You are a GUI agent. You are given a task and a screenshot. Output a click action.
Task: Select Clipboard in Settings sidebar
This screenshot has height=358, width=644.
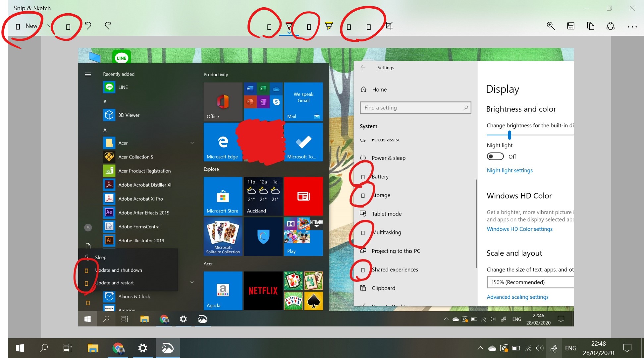point(415,288)
